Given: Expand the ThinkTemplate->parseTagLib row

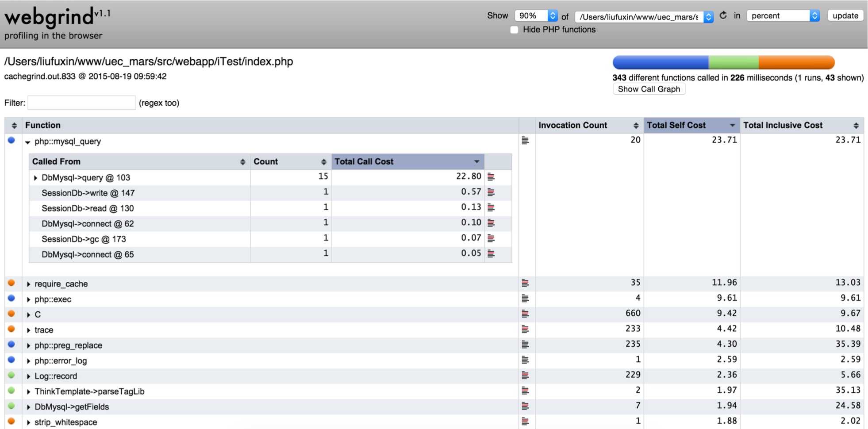Looking at the screenshot, I should point(28,392).
